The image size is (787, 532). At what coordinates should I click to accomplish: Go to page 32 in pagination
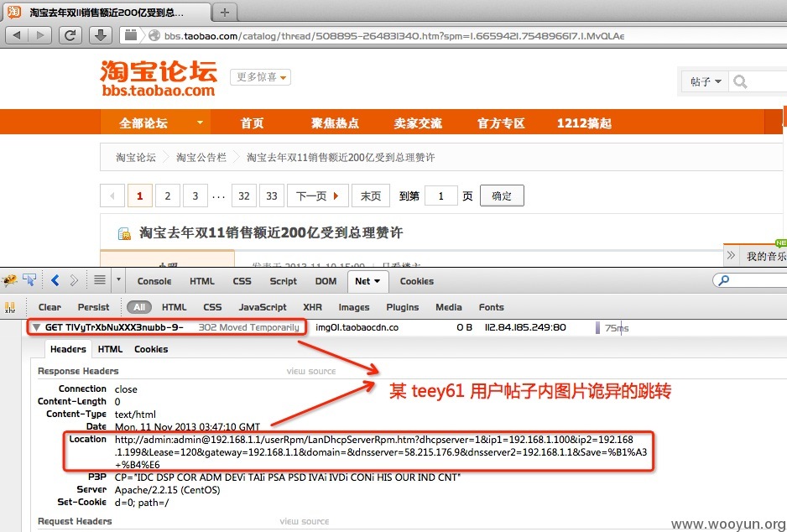(x=244, y=196)
